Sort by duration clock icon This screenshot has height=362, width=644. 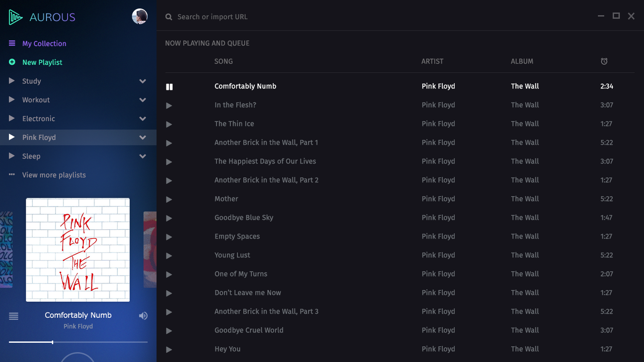coord(604,61)
